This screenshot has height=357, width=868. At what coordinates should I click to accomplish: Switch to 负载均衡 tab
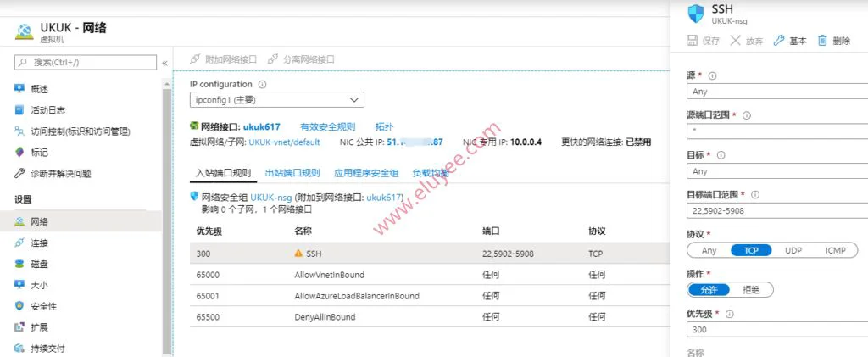tap(430, 173)
